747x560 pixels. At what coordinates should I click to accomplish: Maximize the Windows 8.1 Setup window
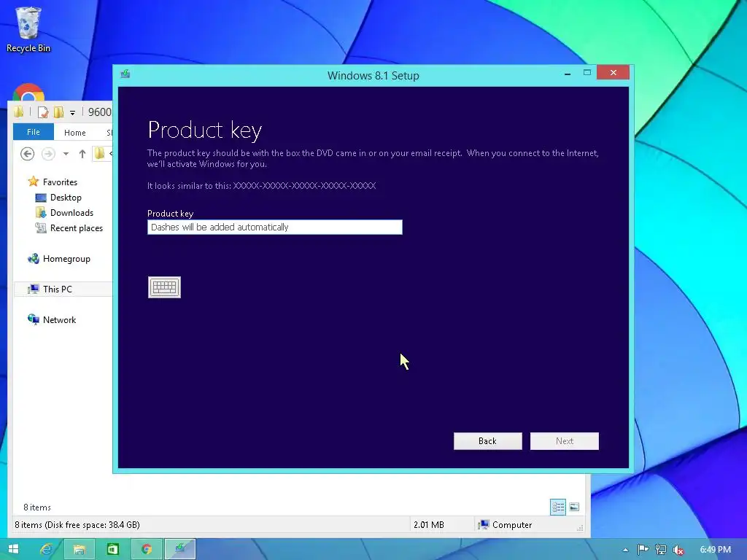(x=587, y=73)
